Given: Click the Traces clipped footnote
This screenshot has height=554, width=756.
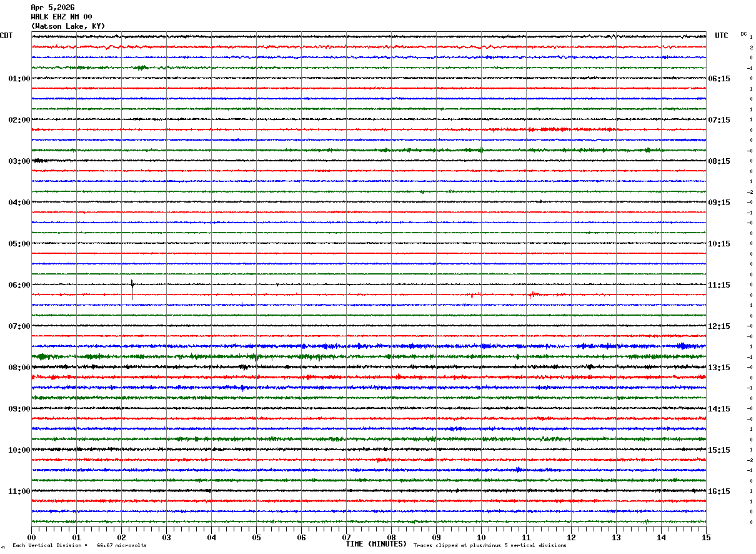Looking at the screenshot, I should [x=490, y=545].
